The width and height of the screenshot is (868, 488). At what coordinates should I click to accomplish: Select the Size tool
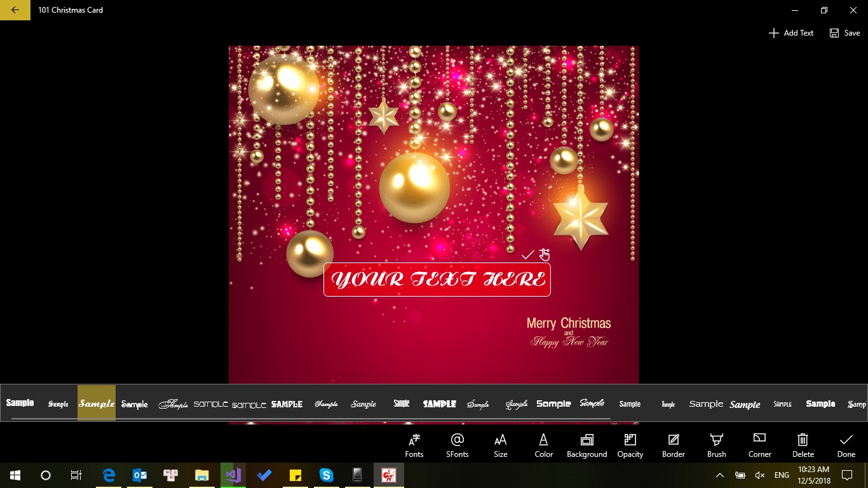coord(500,445)
